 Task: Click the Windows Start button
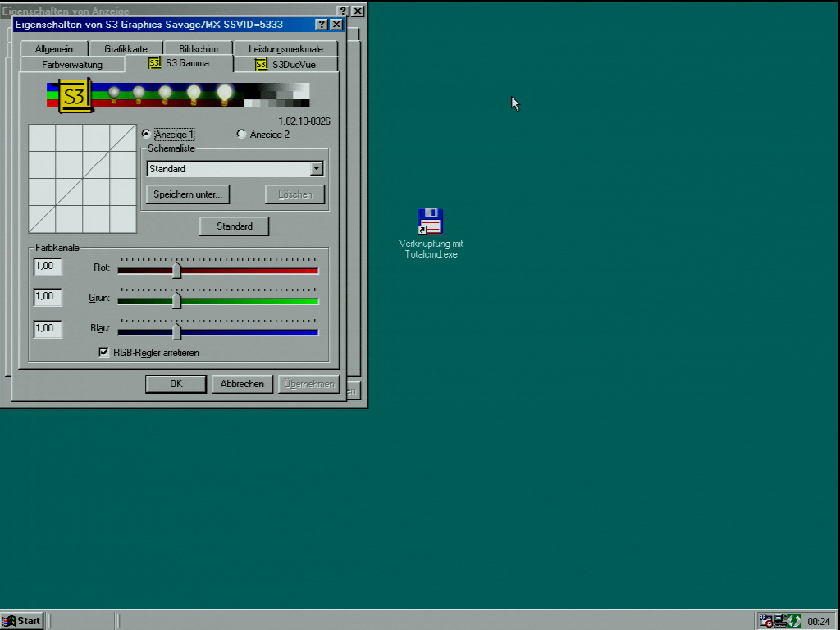pyautogui.click(x=22, y=621)
